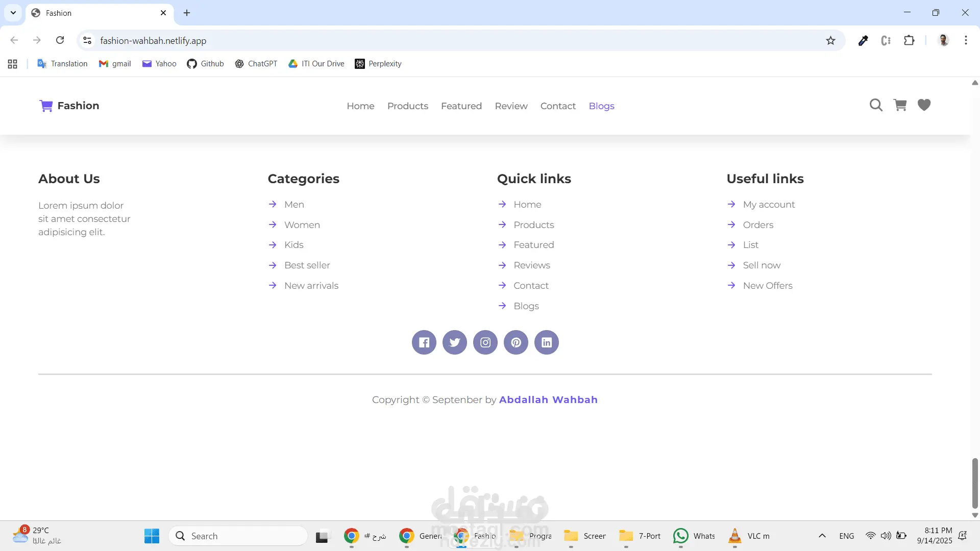This screenshot has width=980, height=551.
Task: Open the Twitter social icon
Action: tap(454, 342)
